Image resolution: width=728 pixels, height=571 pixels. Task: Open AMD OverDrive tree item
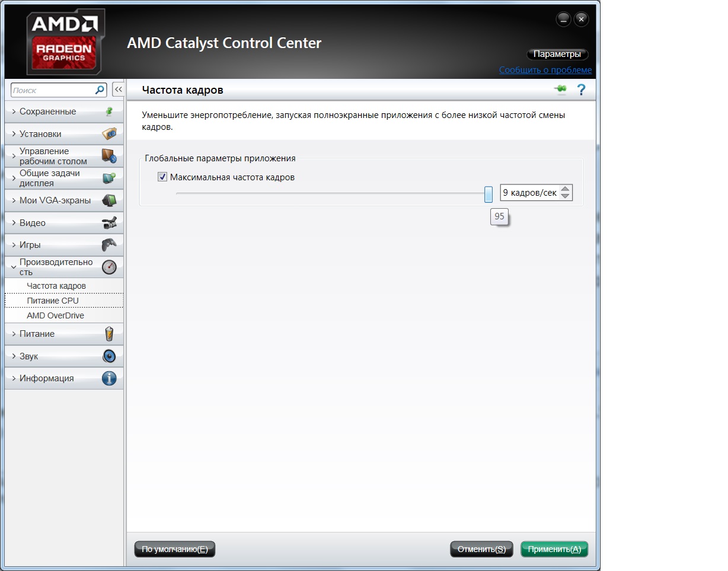64,315
